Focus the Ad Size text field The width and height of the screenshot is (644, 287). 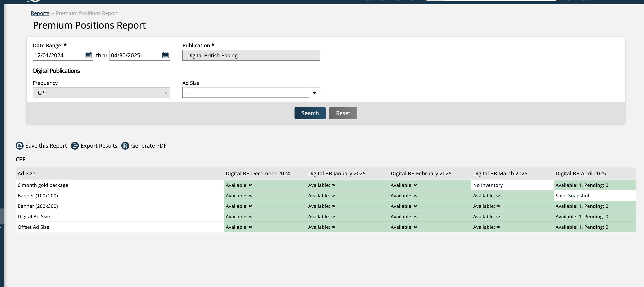[245, 93]
